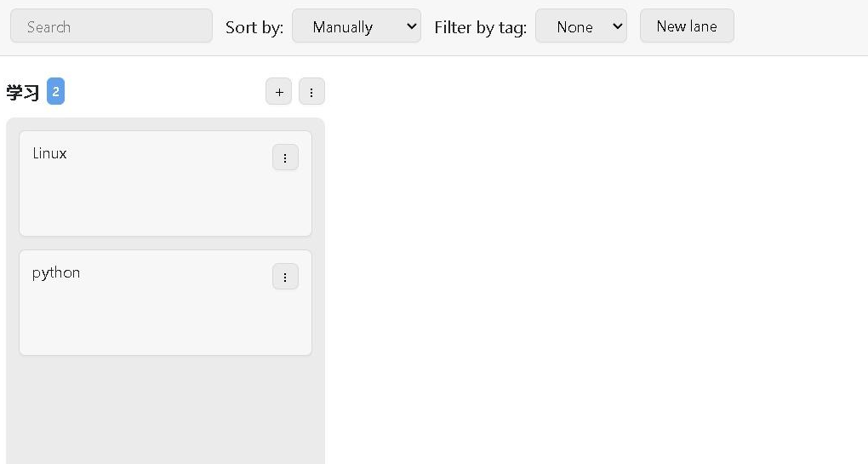
Task: Open the Sort by Manually dropdown
Action: pos(357,26)
